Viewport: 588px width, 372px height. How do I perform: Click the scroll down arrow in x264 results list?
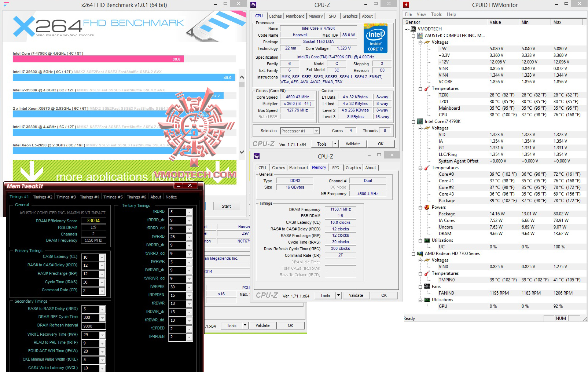click(242, 152)
